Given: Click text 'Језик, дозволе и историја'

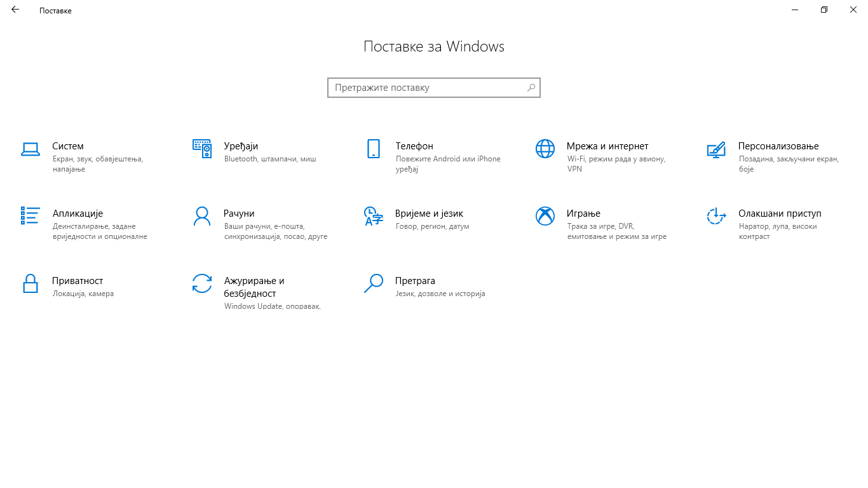Looking at the screenshot, I should pos(440,294).
